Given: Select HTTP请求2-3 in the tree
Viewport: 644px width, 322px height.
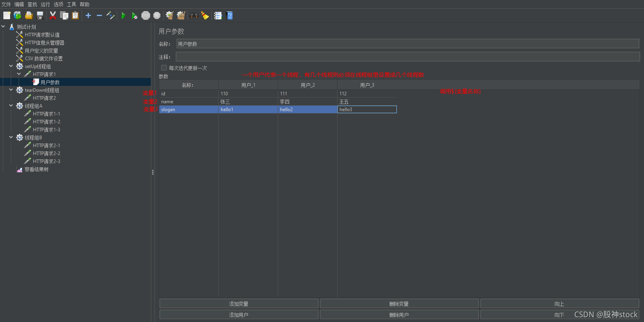Looking at the screenshot, I should pyautogui.click(x=46, y=161).
